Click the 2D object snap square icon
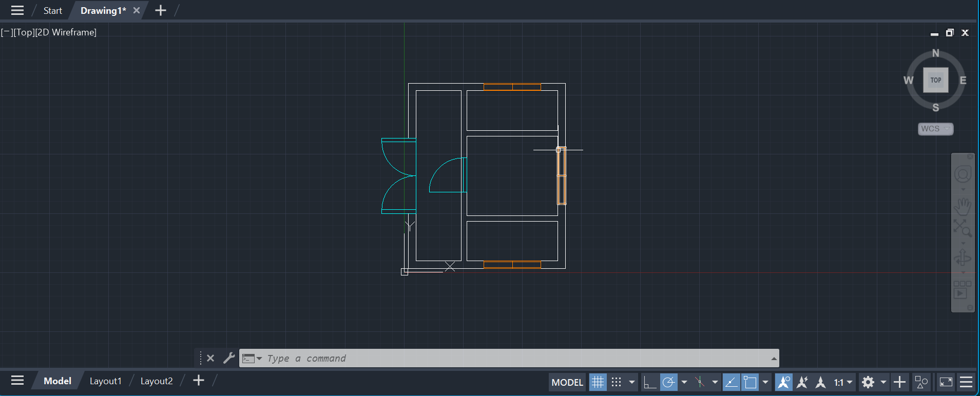The height and width of the screenshot is (396, 980). point(750,382)
